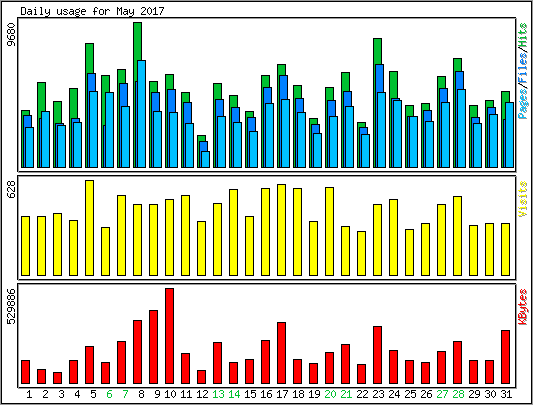Click day label 3 on the x-axis
The image size is (533, 405).
coord(61,394)
